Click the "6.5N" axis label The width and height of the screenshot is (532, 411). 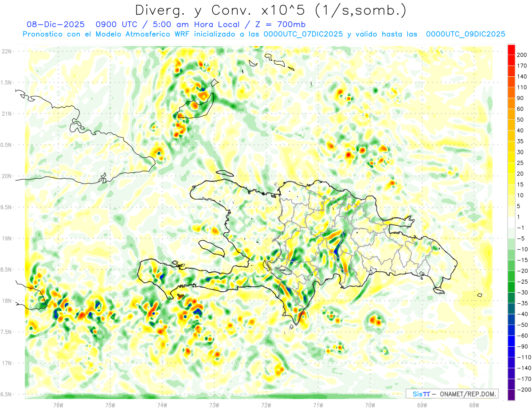click(6, 394)
